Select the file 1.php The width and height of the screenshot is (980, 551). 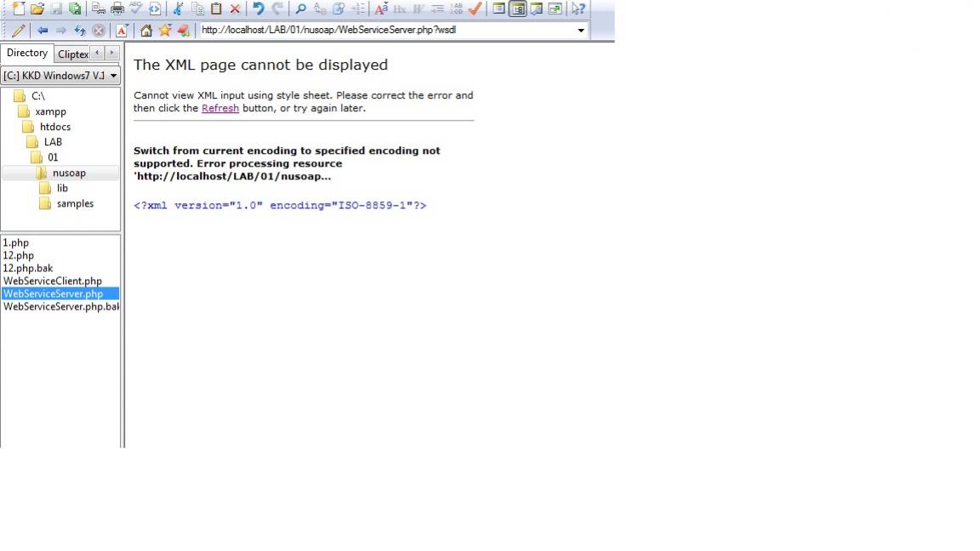[x=15, y=242]
